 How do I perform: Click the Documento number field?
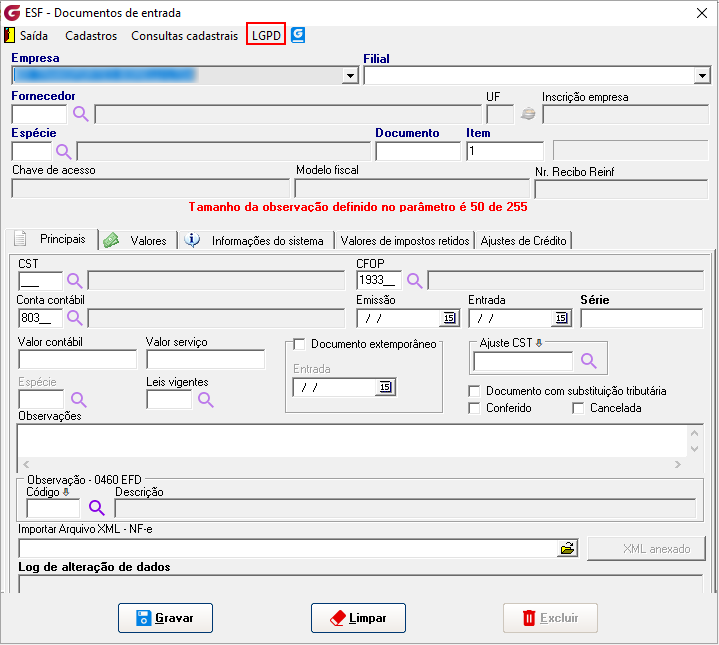click(x=418, y=151)
